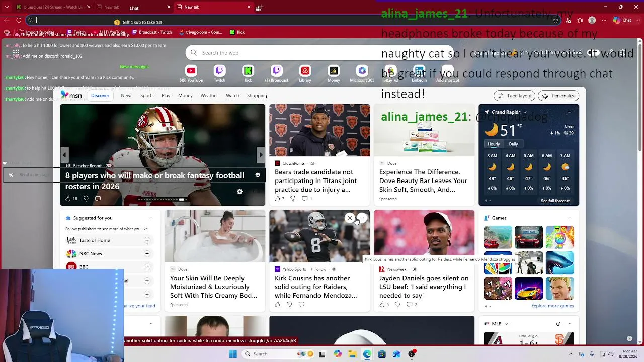This screenshot has height=362, width=644.
Task: Open the trivago.com favorites bar bookmark
Action: tap(200, 32)
